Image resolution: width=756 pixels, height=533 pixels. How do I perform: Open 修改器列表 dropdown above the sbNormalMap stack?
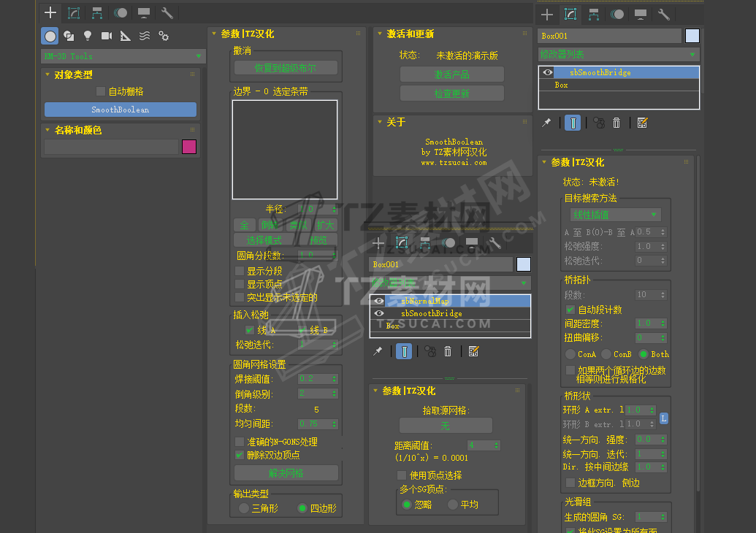tap(451, 283)
